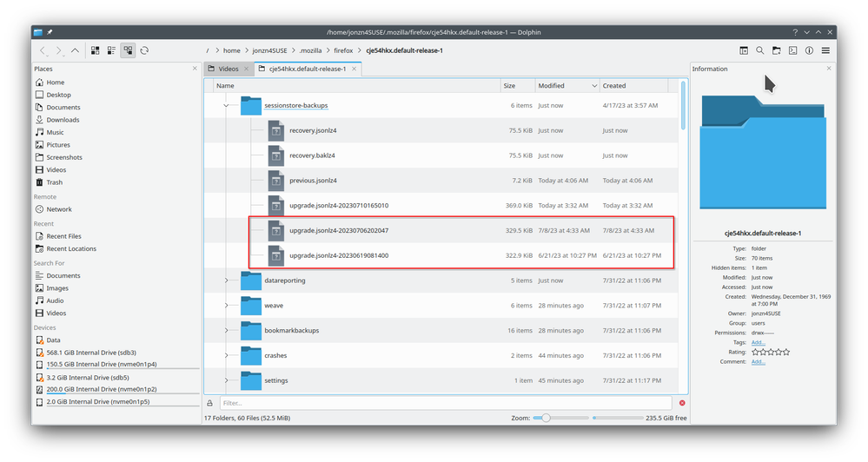Go back with the Back arrow

point(43,50)
